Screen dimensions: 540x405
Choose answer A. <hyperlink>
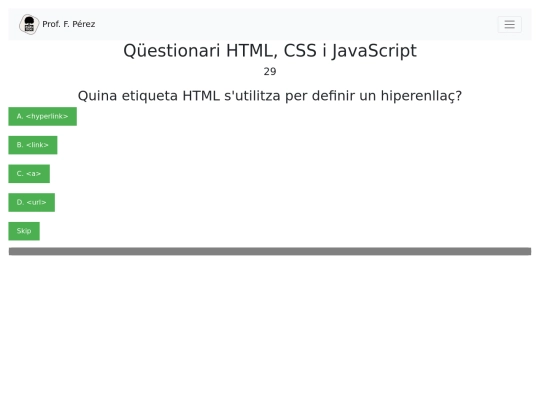[42, 116]
